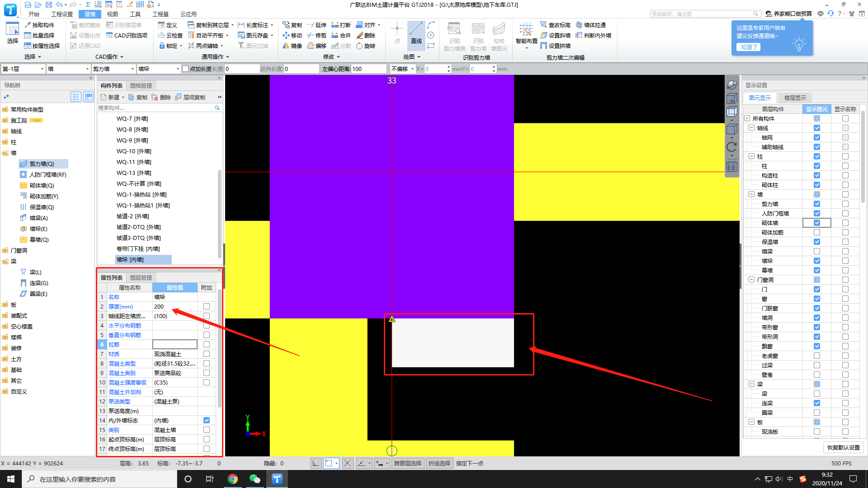Select the 拾取构件 pick component tool

[x=39, y=25]
